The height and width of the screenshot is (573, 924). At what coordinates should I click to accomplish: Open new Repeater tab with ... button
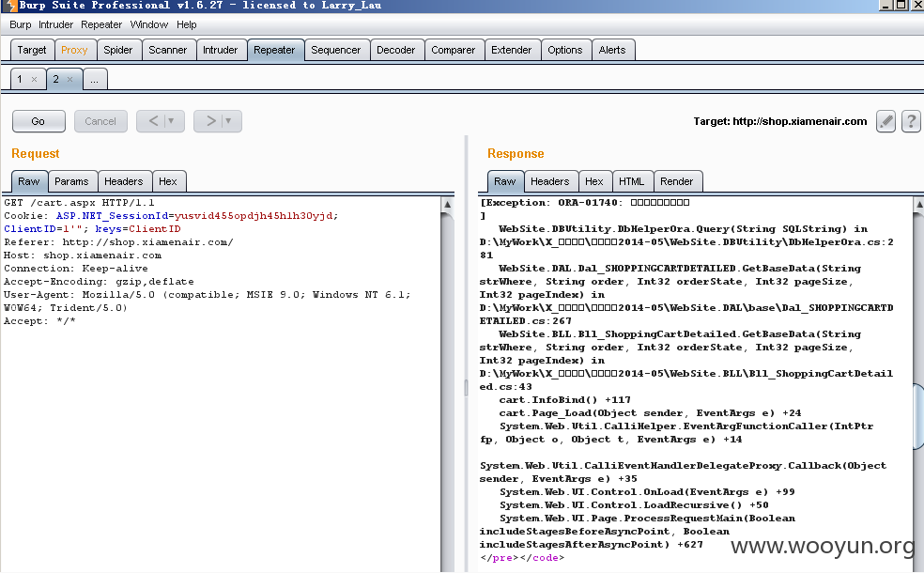pyautogui.click(x=95, y=79)
